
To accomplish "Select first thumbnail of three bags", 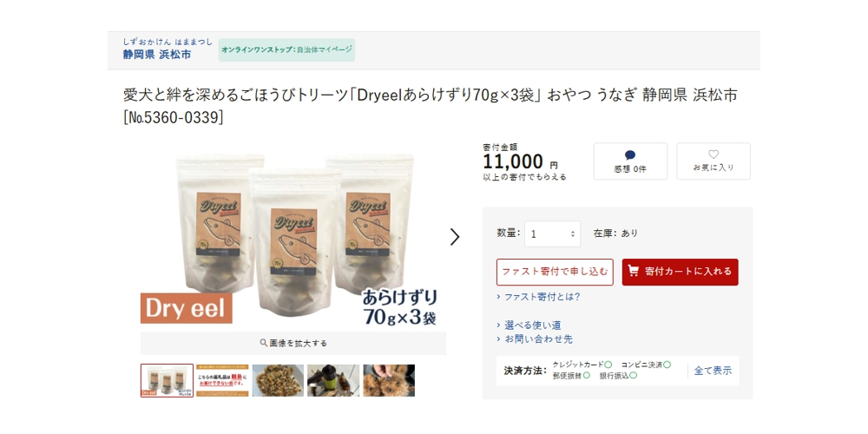I will 167,380.
